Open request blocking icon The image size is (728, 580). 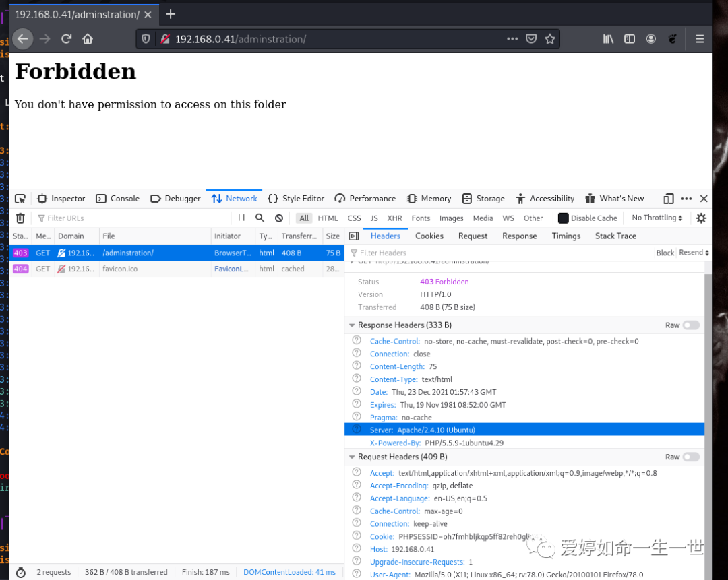pyautogui.click(x=279, y=218)
